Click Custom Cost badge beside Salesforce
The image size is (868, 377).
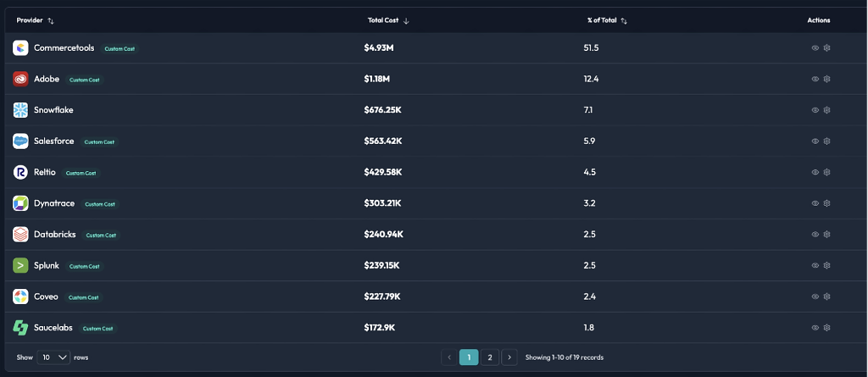pyautogui.click(x=99, y=141)
